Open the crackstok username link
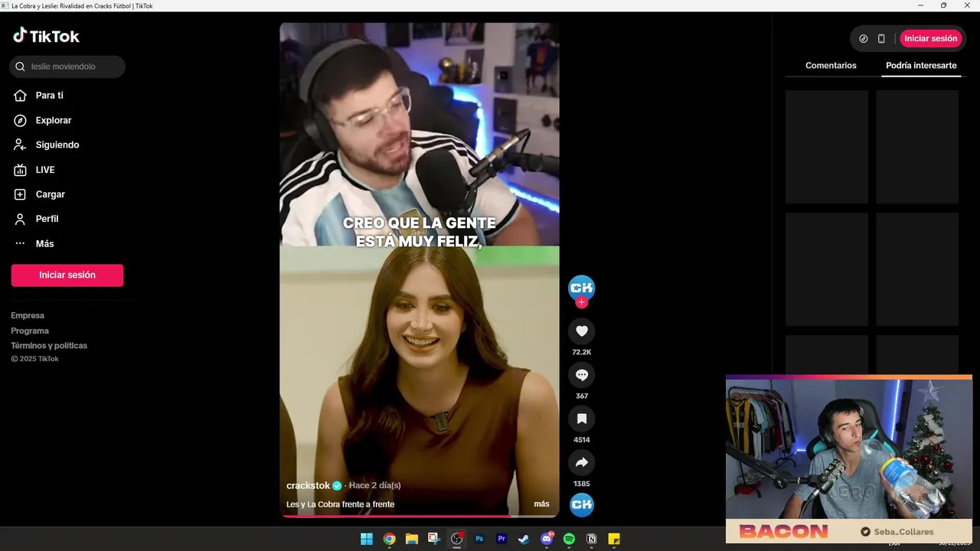 pos(308,485)
